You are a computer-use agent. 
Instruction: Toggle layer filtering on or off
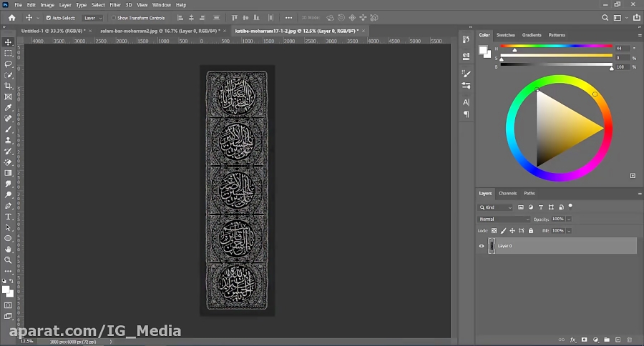[570, 206]
